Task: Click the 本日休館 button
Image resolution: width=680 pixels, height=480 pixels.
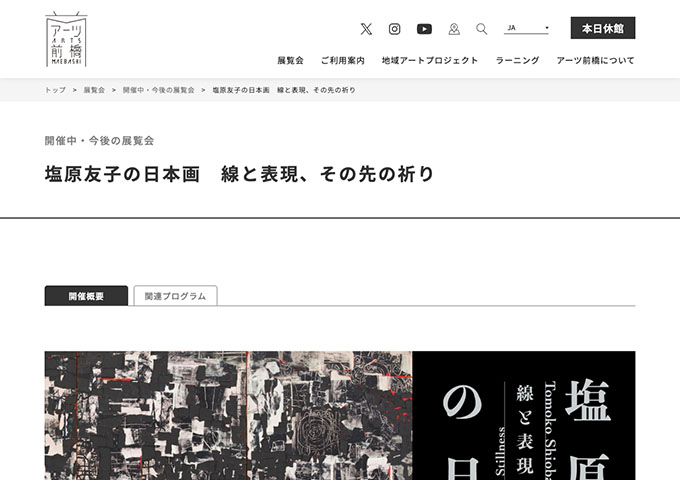Action: [x=603, y=28]
